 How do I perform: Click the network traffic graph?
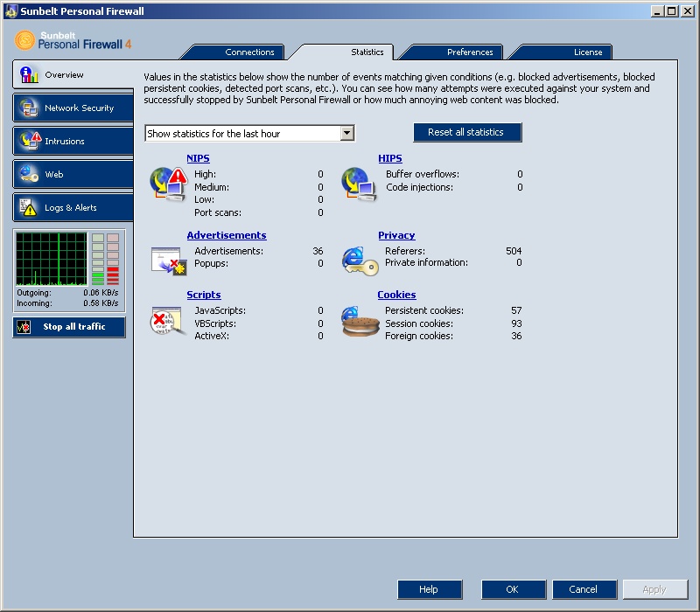(x=52, y=259)
